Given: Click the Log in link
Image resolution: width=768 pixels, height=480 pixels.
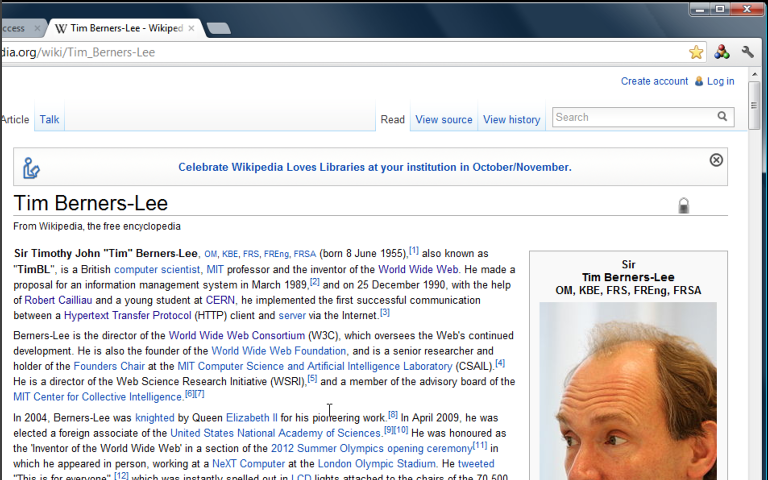Looking at the screenshot, I should pos(720,81).
